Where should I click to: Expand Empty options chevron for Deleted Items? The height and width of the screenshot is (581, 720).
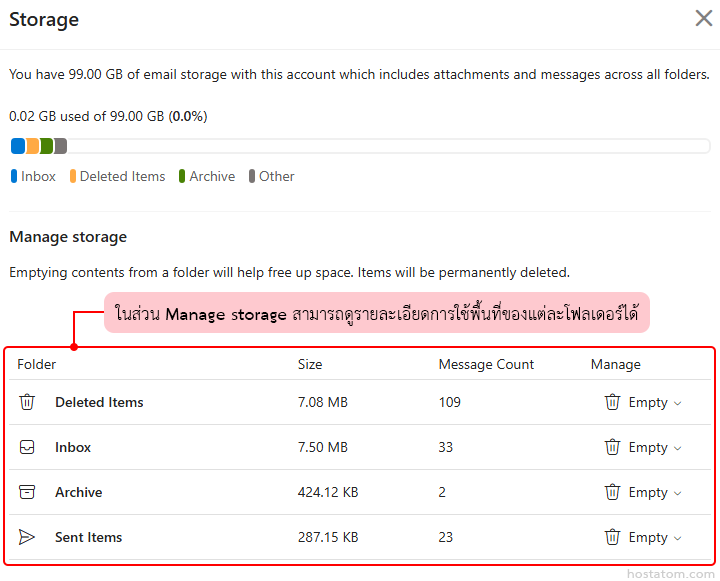677,403
